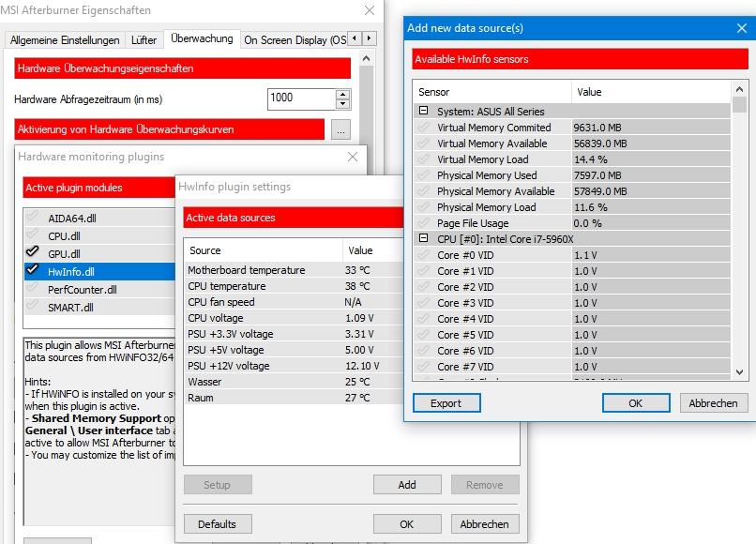Select the Physical Memory Load sensor row
The image size is (756, 544).
[572, 207]
